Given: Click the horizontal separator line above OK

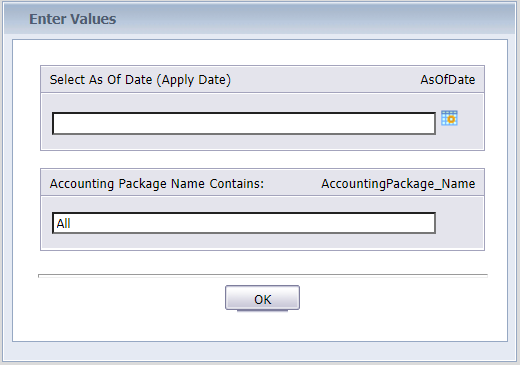Looking at the screenshot, I should 263,276.
